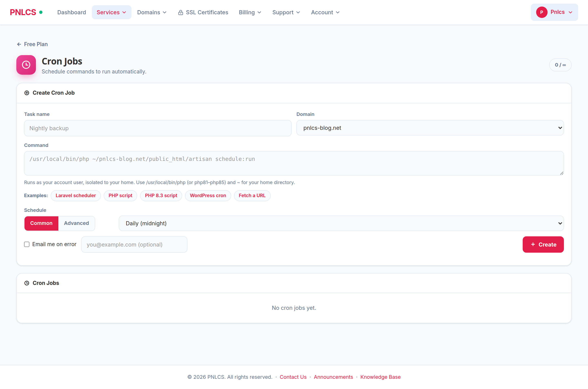
Task: Open the Domain dropdown
Action: click(x=430, y=128)
